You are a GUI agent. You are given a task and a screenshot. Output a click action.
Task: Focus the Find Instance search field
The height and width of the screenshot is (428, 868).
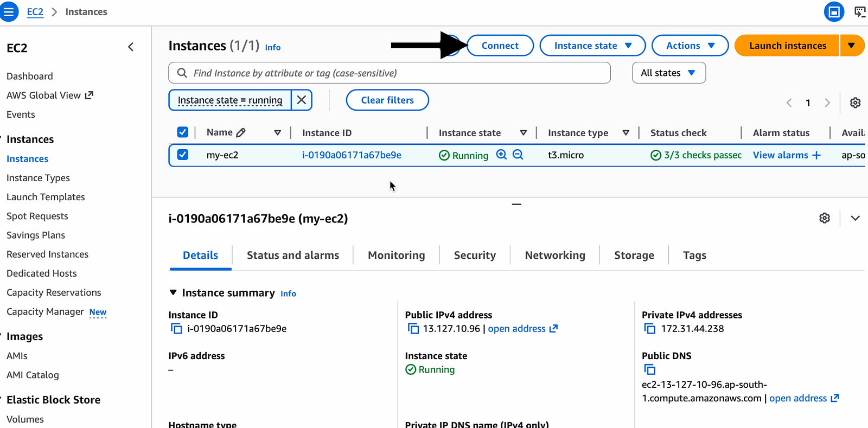[x=390, y=73]
